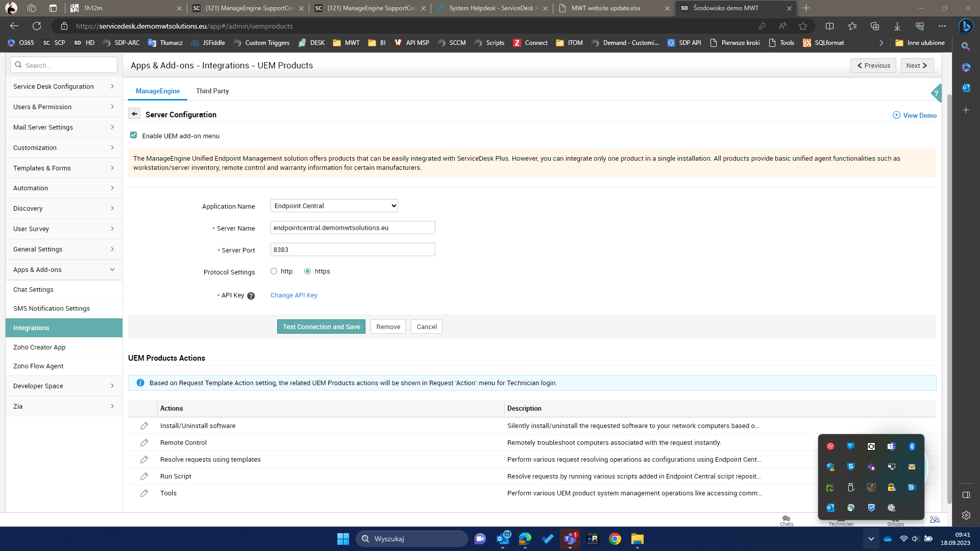980x551 pixels.
Task: Click into the sidebar Search field
Action: point(63,65)
